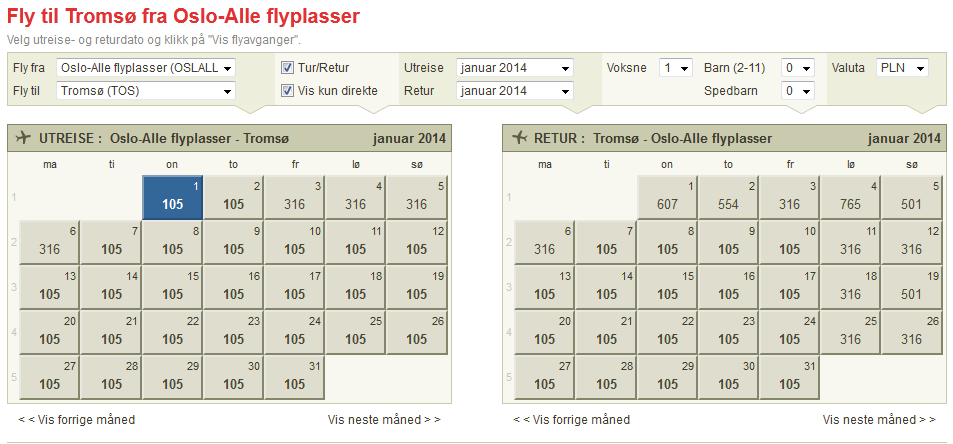Open the Barn (2-11) count dropdown
Viewport: 953px width, 444px height.
(x=798, y=68)
